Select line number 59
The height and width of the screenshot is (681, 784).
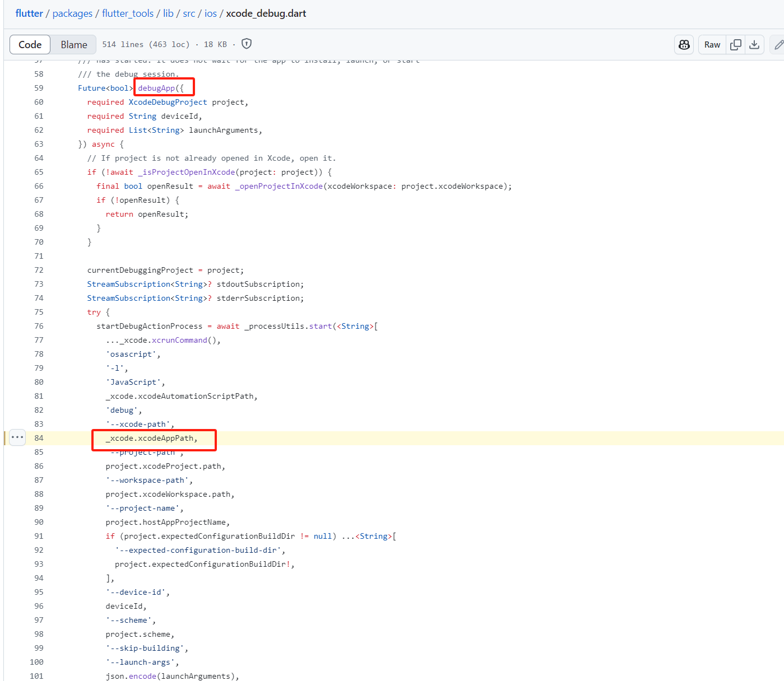click(x=39, y=88)
